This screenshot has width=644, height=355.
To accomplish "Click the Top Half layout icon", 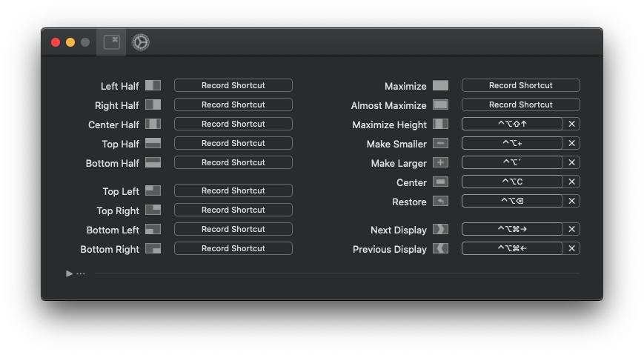I will [x=153, y=143].
